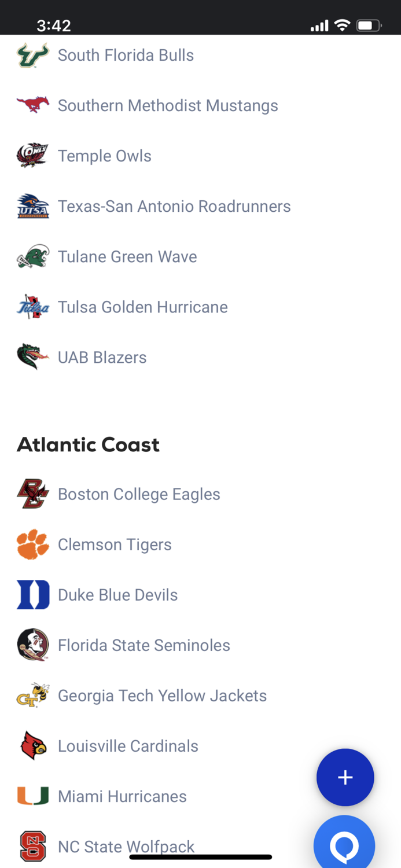Tap the UTSA Roadrunners logo
The width and height of the screenshot is (401, 868).
click(x=32, y=206)
